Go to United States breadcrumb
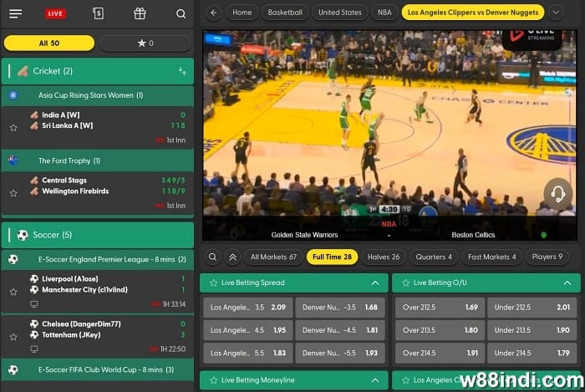This screenshot has height=392, width=585. [x=340, y=13]
